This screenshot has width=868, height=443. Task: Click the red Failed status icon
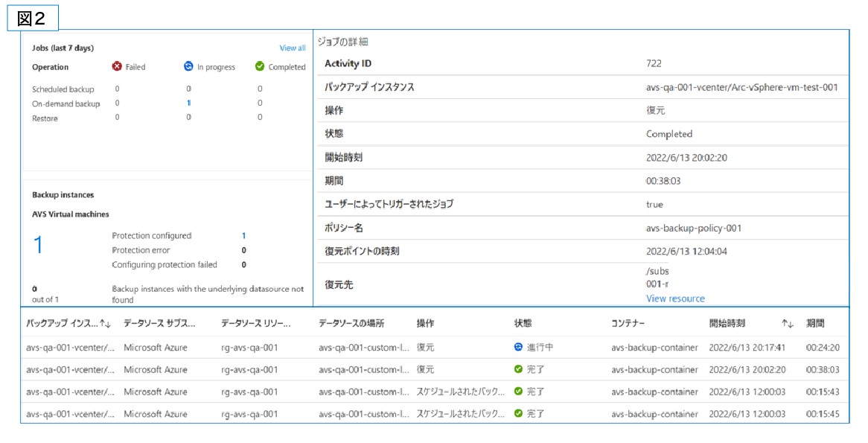tap(117, 66)
